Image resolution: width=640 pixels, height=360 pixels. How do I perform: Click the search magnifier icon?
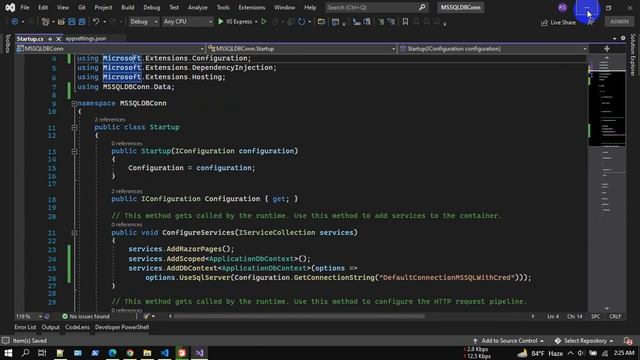click(x=422, y=7)
